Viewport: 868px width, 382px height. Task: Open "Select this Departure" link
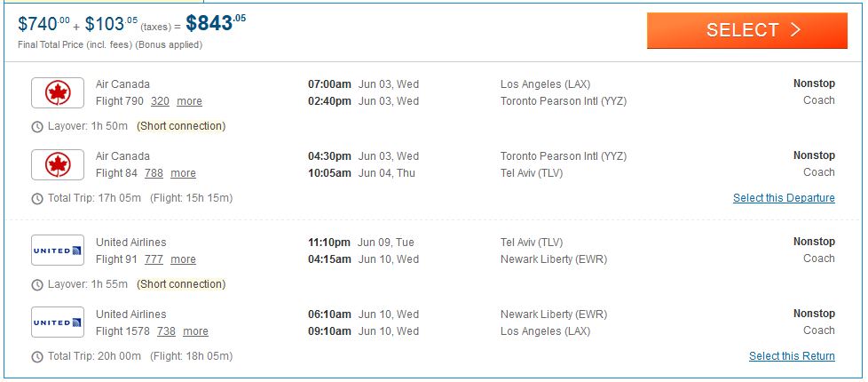(784, 198)
